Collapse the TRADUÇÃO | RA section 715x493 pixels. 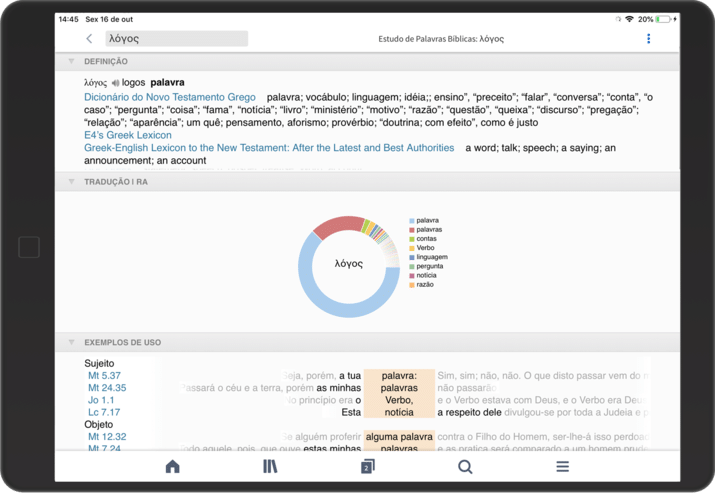coord(71,182)
